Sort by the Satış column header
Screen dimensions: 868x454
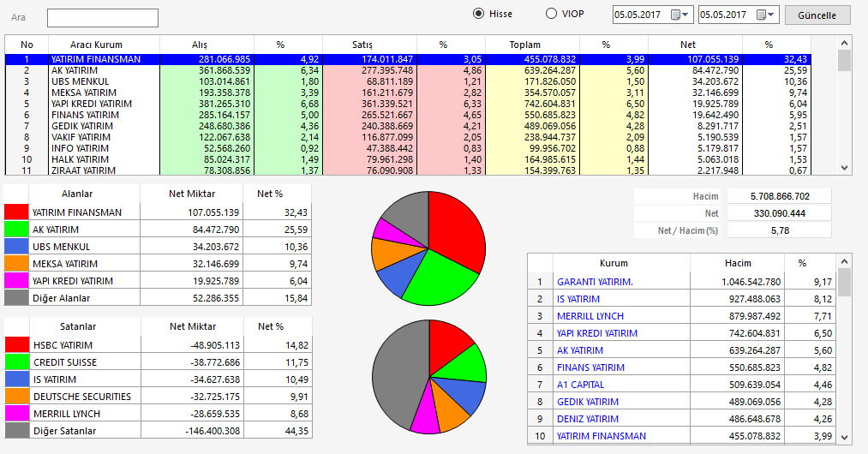pyautogui.click(x=370, y=45)
